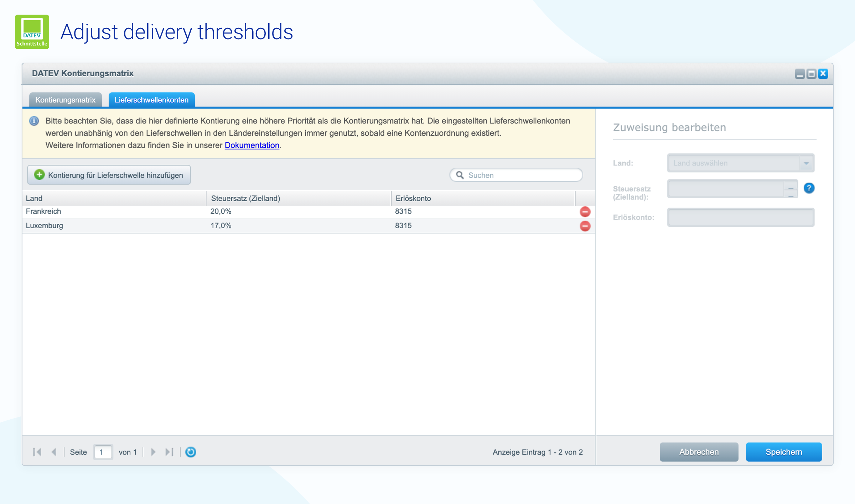Delete the Luxemburg entry via red minus icon

(x=585, y=226)
